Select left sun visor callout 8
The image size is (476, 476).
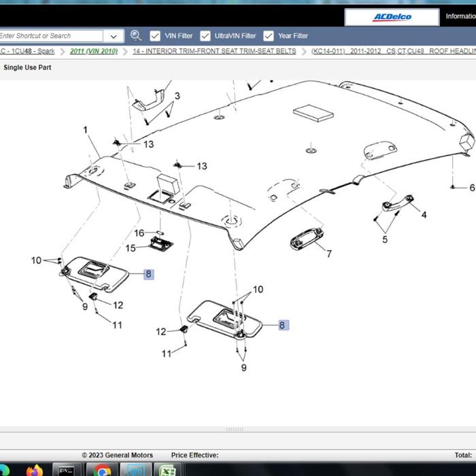pos(148,274)
